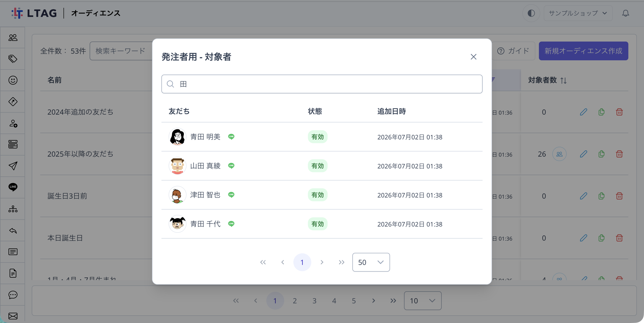
Task: Click the 新規オーディエンス作成 button
Action: [583, 51]
